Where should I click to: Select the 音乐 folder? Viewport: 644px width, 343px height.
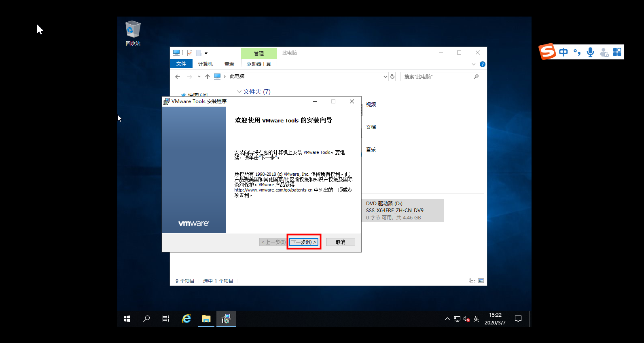371,149
